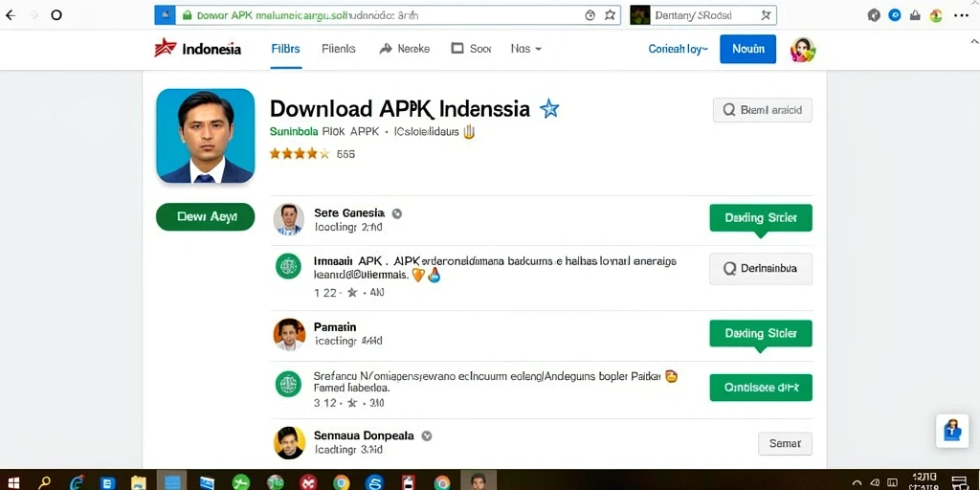The image size is (980, 490).
Task: Click the blue star next to the app title
Action: click(549, 109)
